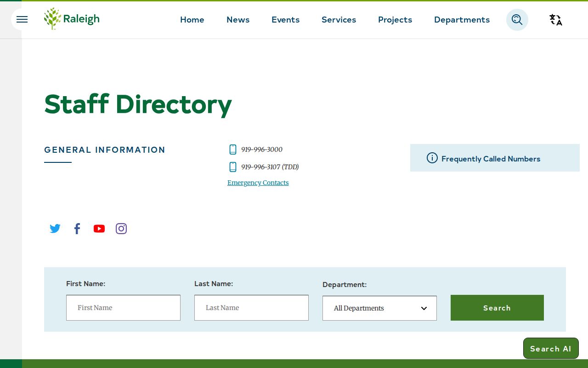
Task: Click the "Department:" field label
Action: point(345,285)
